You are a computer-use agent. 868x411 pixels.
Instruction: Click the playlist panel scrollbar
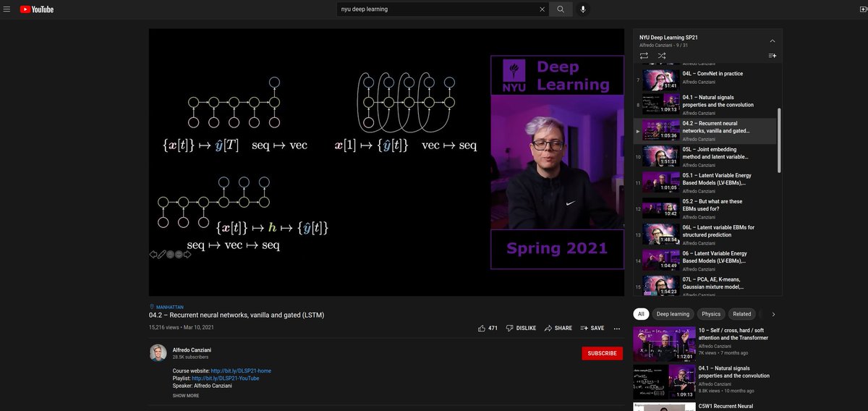779,141
